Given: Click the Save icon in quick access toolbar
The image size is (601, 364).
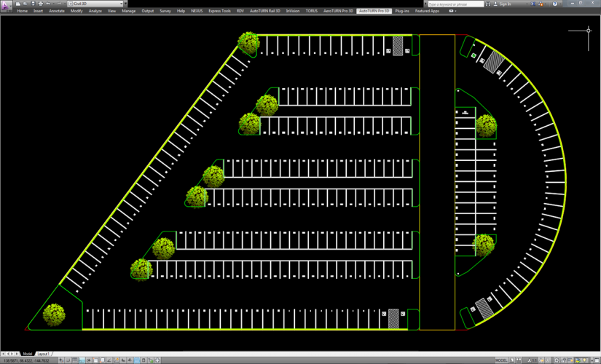Looking at the screenshot, I should coord(33,4).
